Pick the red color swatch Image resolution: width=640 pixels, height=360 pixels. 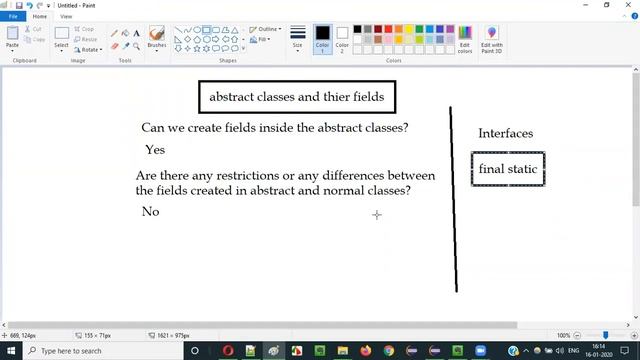(388, 29)
